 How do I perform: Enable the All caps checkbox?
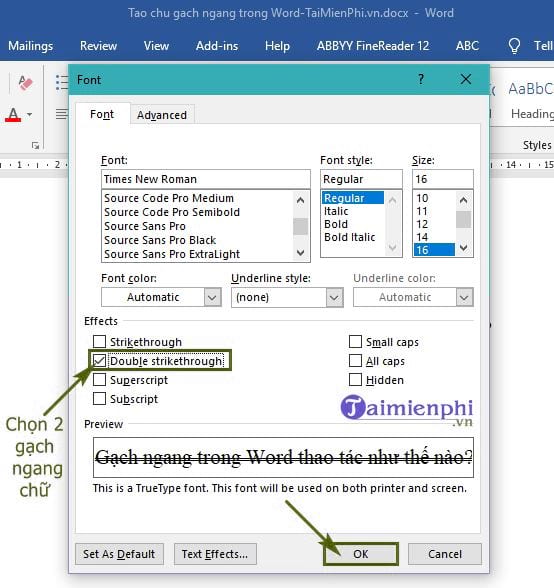(x=355, y=361)
